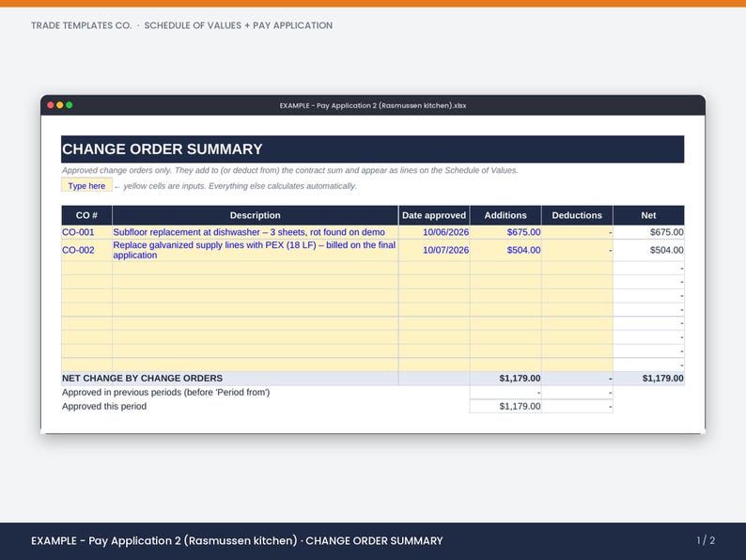This screenshot has width=746, height=560.
Task: Click the $1,179.00 approved this period value
Action: (505, 406)
